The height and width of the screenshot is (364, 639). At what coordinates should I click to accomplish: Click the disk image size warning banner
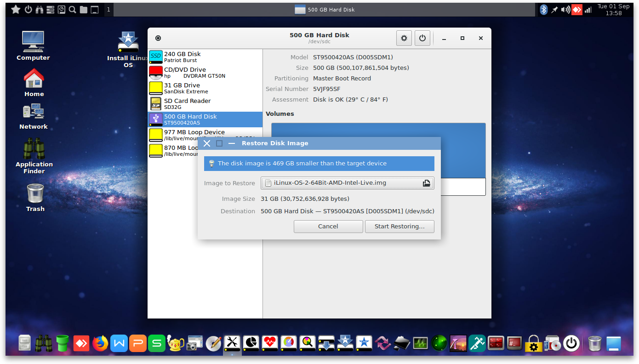pos(319,163)
